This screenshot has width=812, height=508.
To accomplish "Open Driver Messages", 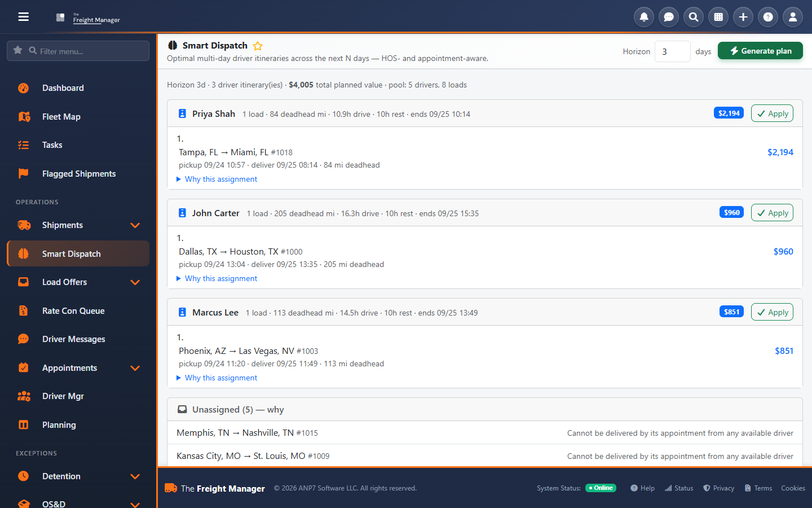I will point(78,339).
